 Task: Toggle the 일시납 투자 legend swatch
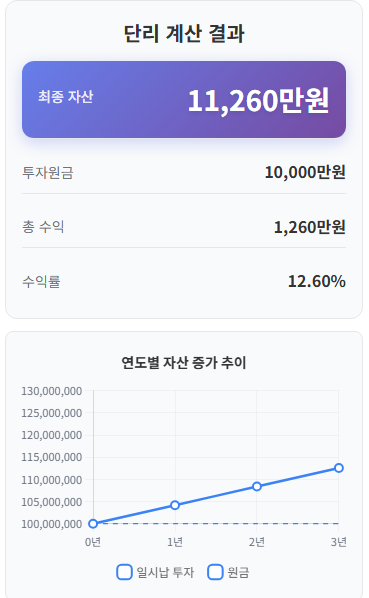124,572
